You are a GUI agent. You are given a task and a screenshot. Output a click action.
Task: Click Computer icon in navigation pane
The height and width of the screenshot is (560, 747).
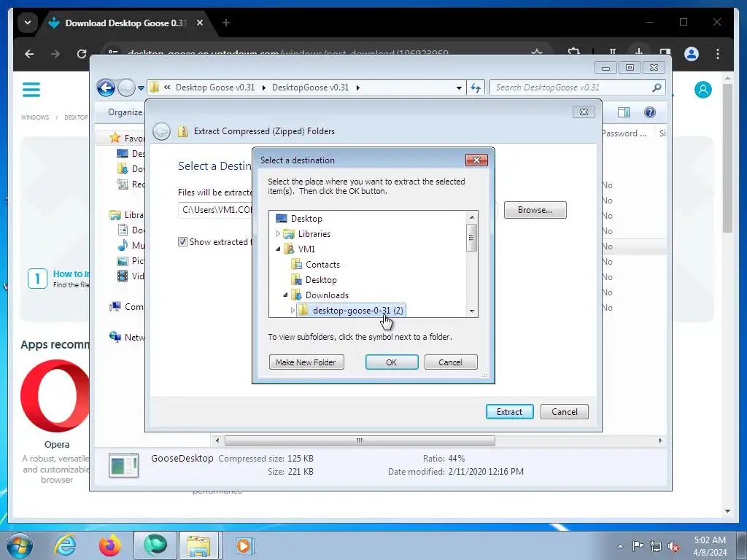pyautogui.click(x=115, y=307)
